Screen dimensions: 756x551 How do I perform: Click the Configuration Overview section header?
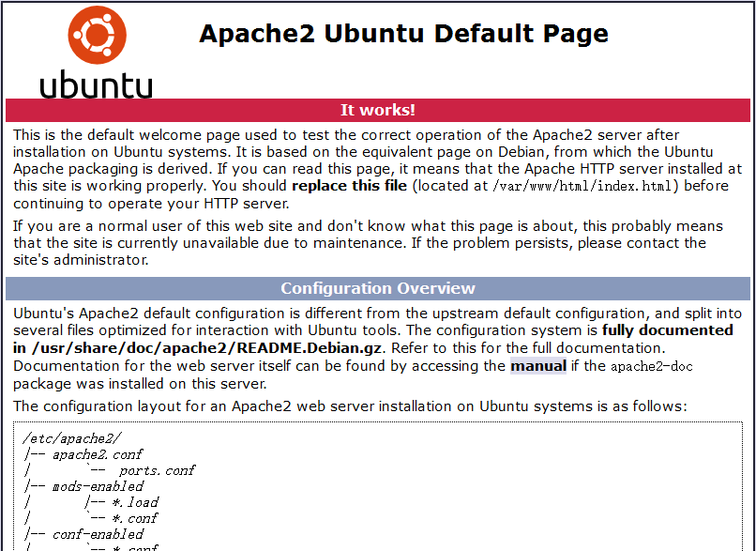point(378,288)
